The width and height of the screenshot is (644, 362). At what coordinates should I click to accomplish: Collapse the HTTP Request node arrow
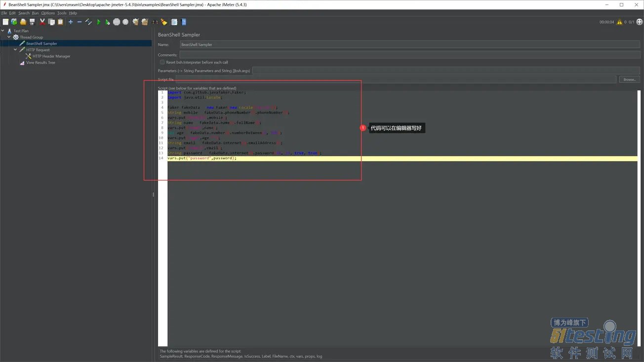tap(15, 50)
